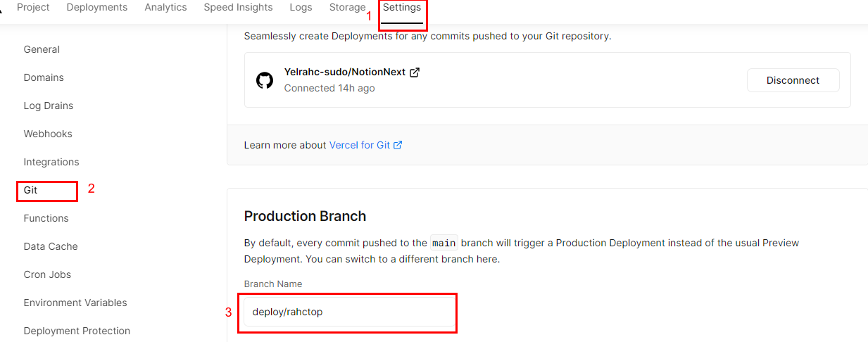Select Git in settings sidebar

tap(30, 190)
